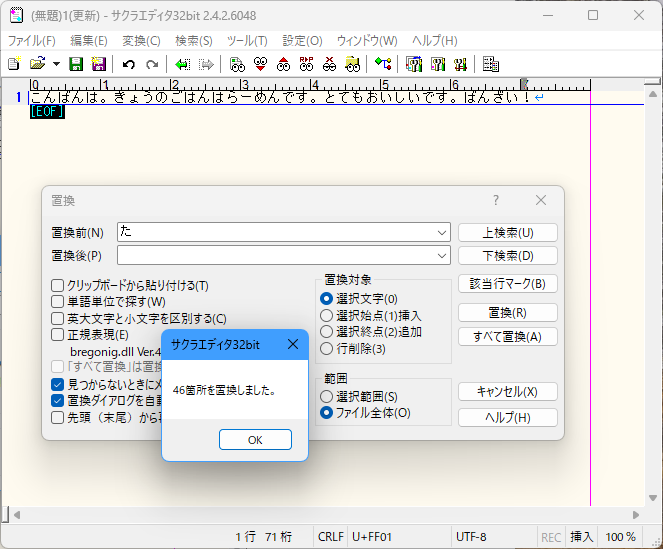Viewport: 663px width, 549px height.
Task: Expand the 置換前(N) history dropdown
Action: (x=442, y=233)
